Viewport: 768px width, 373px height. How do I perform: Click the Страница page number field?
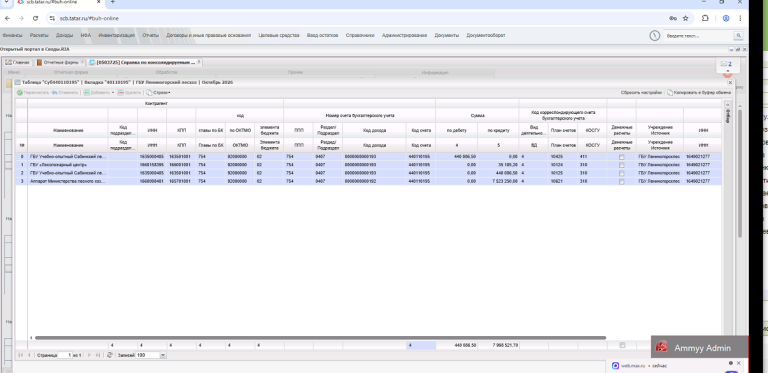(64, 355)
